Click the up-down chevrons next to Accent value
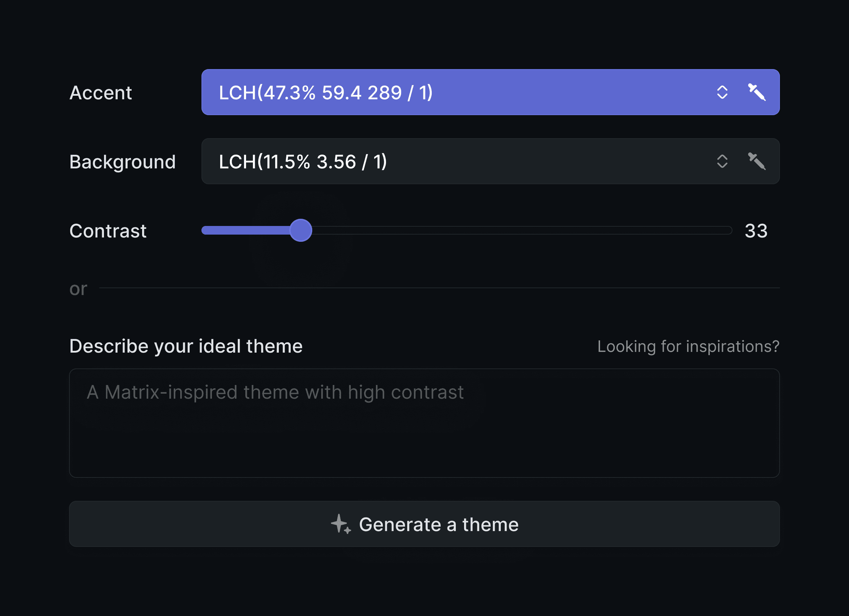Screen dimensions: 849x616 coord(722,92)
